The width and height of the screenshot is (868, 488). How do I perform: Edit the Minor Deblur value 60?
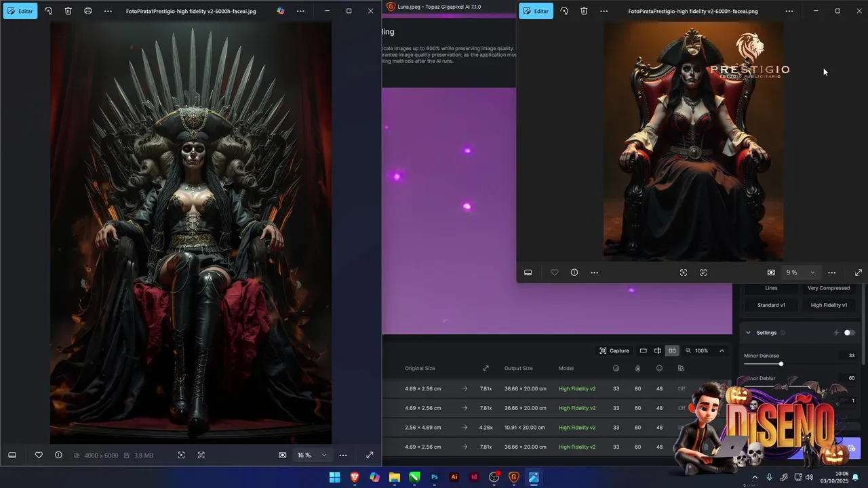(851, 378)
